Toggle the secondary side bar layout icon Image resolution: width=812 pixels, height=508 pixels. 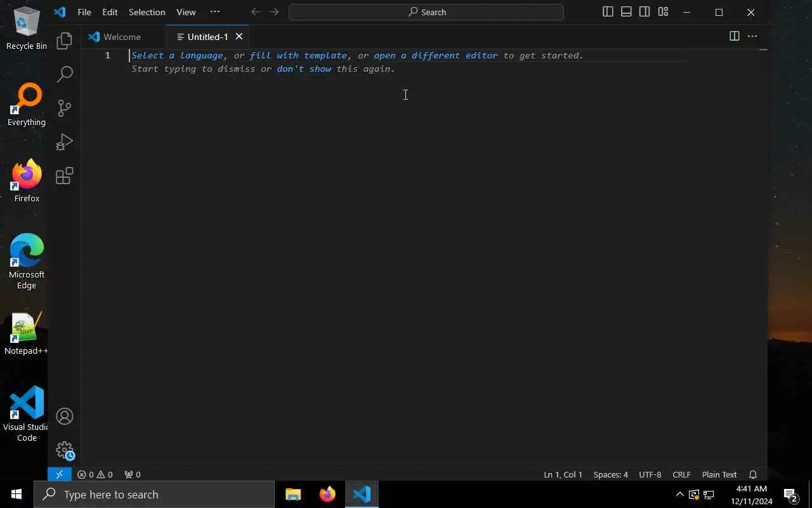tap(645, 11)
